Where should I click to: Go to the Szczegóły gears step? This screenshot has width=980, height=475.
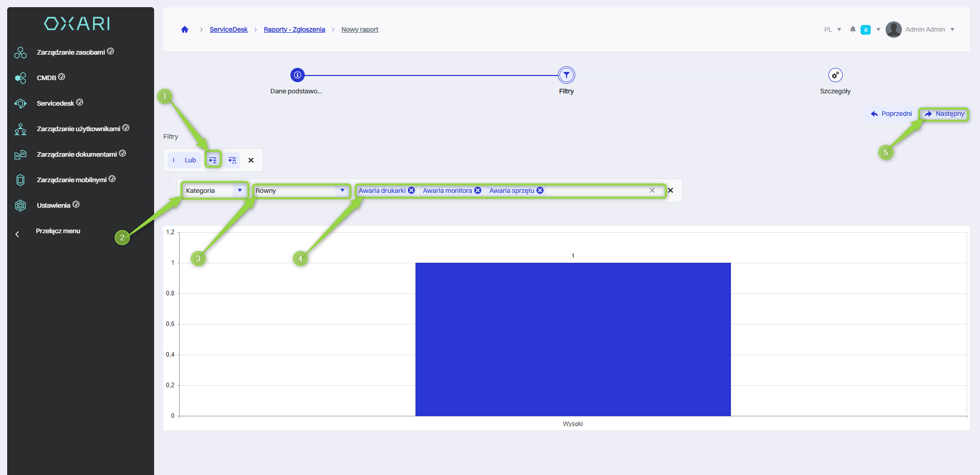pyautogui.click(x=835, y=75)
